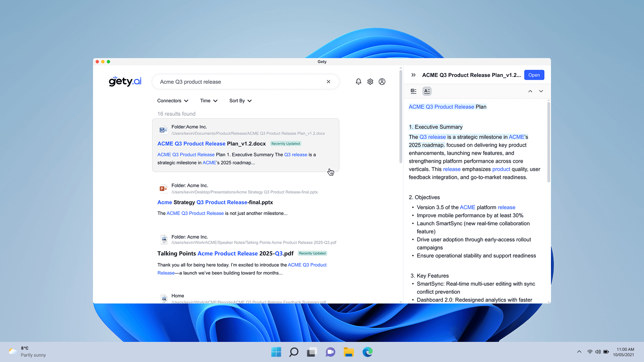The height and width of the screenshot is (362, 644).
Task: Click the preview heading 3. Key Features
Action: [429, 276]
